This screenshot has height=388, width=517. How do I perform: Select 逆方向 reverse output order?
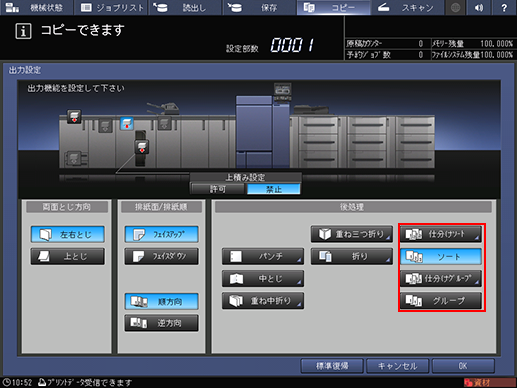[162, 323]
